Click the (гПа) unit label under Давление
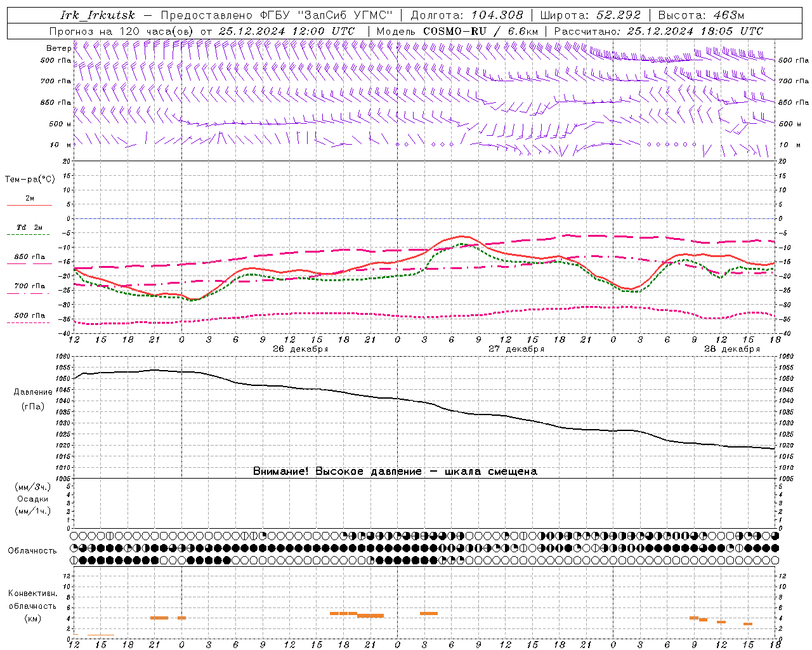The width and height of the screenshot is (812, 650). [33, 407]
